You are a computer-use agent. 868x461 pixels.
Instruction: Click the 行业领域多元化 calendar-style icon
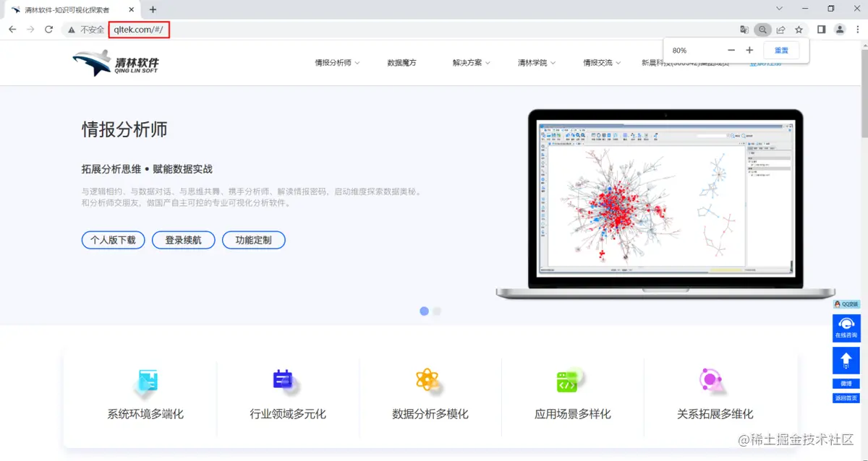pyautogui.click(x=288, y=381)
